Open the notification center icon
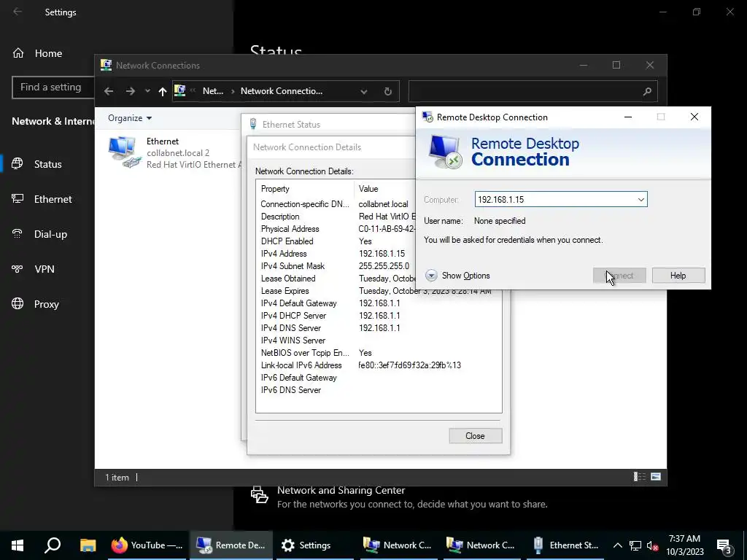This screenshot has width=747, height=560. (x=724, y=545)
